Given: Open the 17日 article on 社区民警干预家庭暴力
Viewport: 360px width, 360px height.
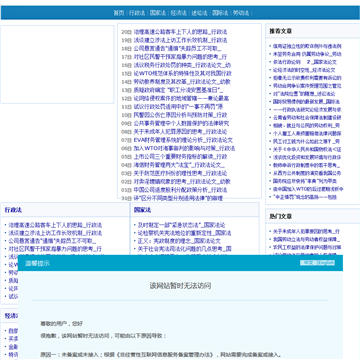Looking at the screenshot, I should [x=180, y=57].
